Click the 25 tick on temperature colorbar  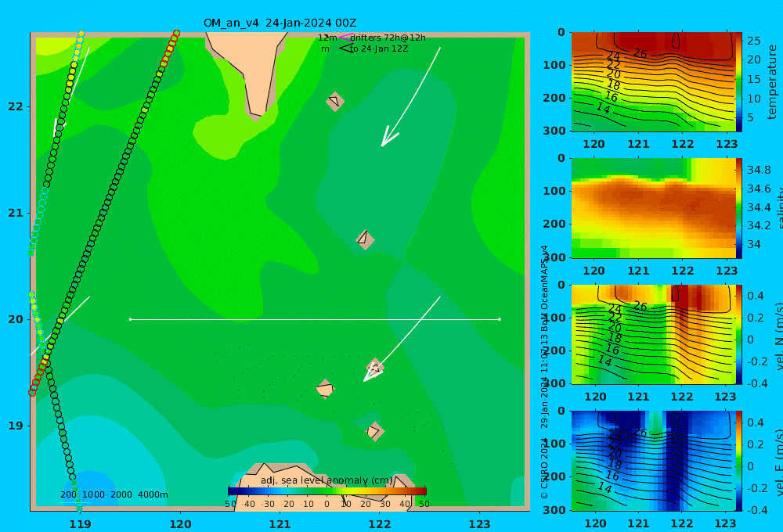753,41
